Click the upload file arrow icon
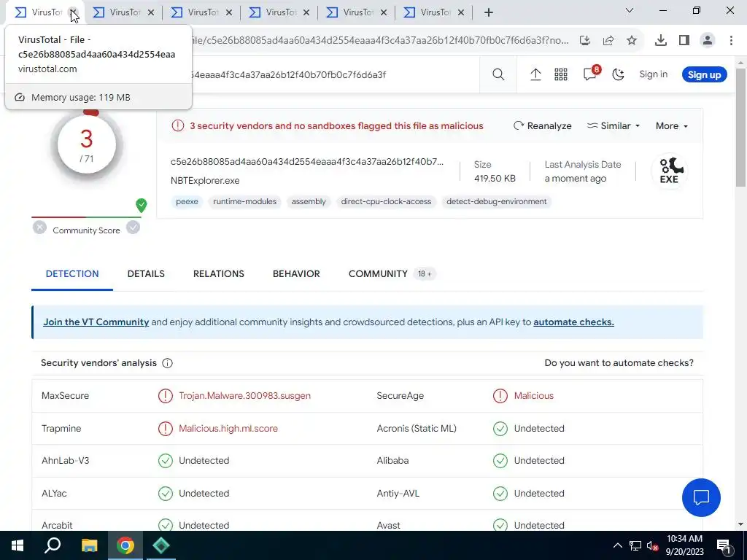This screenshot has width=747, height=560. [x=535, y=74]
